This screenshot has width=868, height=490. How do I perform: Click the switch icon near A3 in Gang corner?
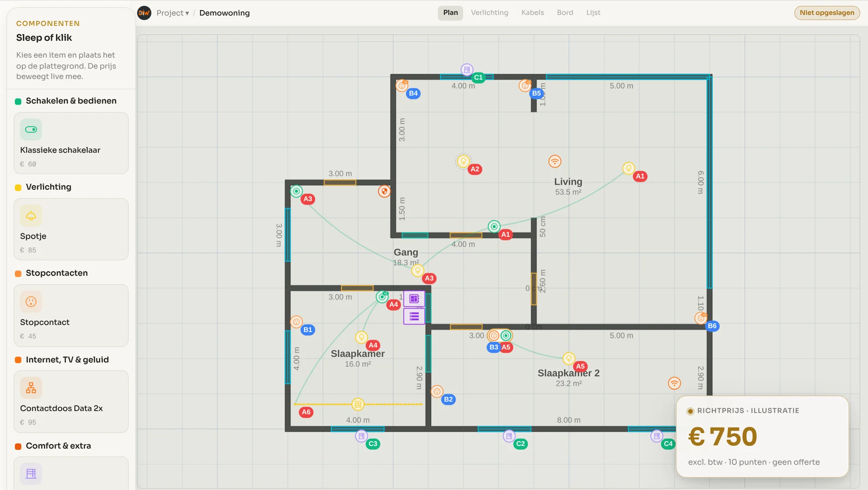[x=296, y=191]
